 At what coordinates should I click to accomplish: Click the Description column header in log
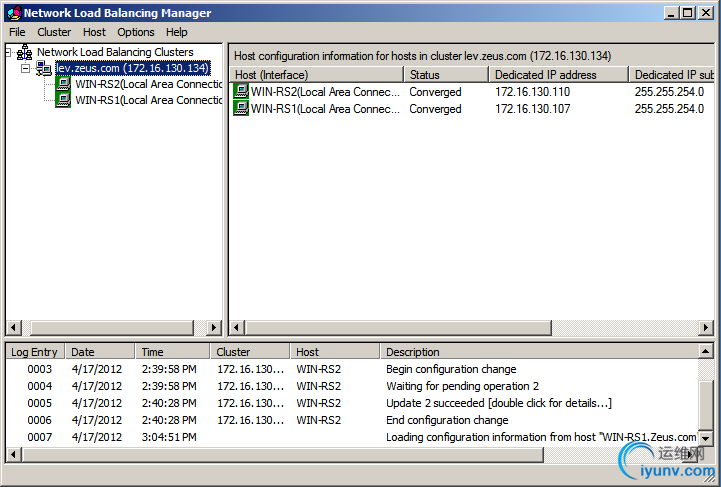tap(539, 352)
